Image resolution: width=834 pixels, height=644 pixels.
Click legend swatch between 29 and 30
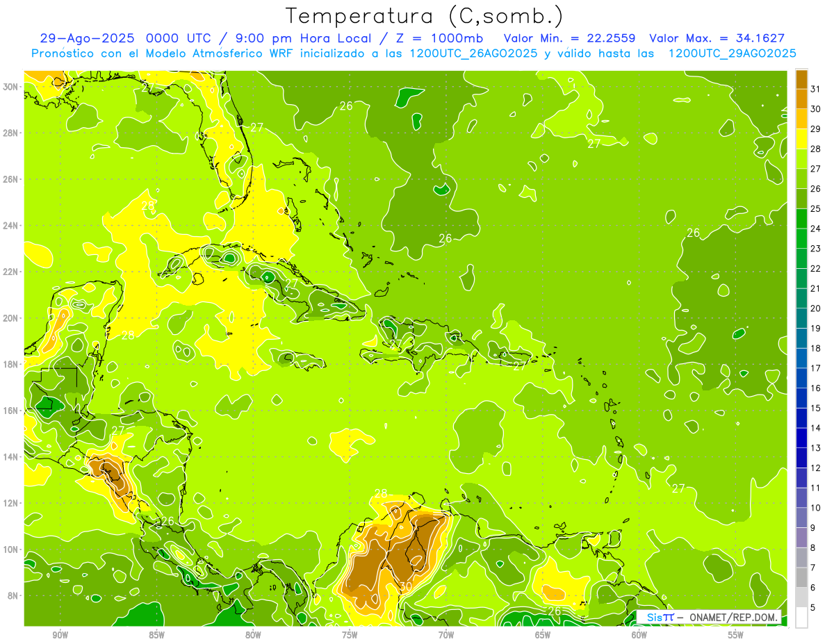click(801, 119)
